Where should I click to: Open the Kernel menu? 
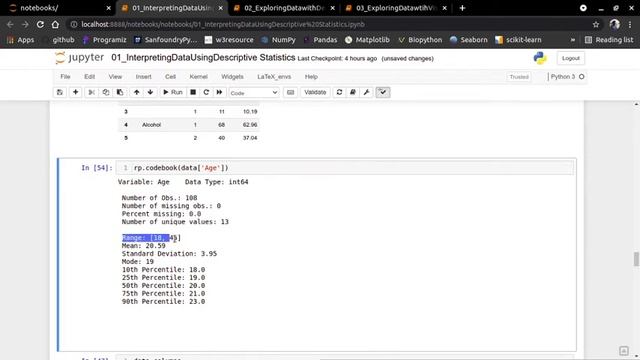point(198,77)
